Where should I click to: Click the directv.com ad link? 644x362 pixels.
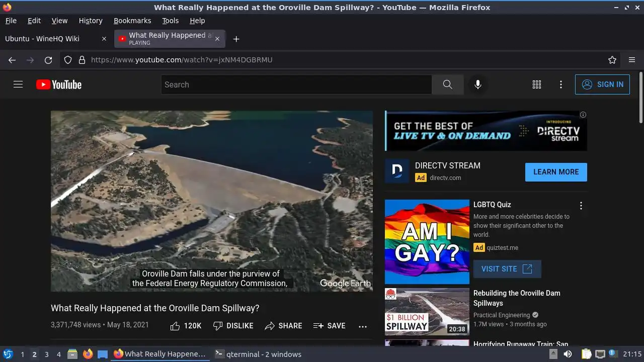(x=445, y=177)
